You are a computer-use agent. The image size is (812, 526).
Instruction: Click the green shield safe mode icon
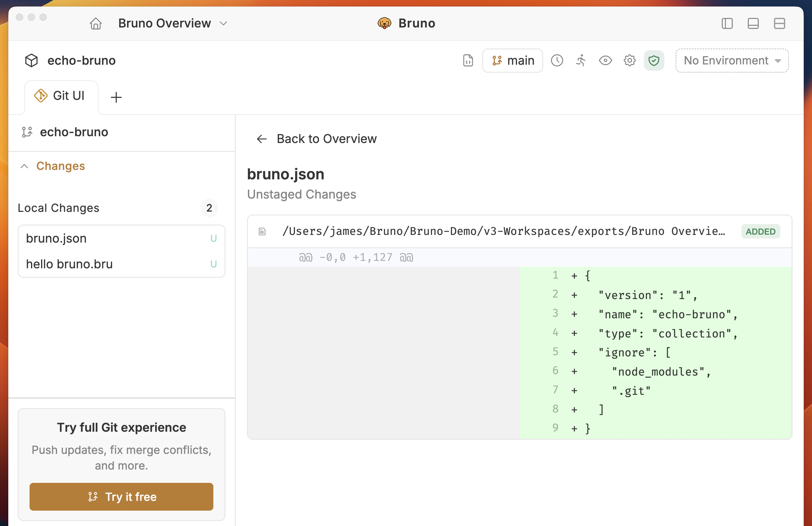click(x=654, y=60)
